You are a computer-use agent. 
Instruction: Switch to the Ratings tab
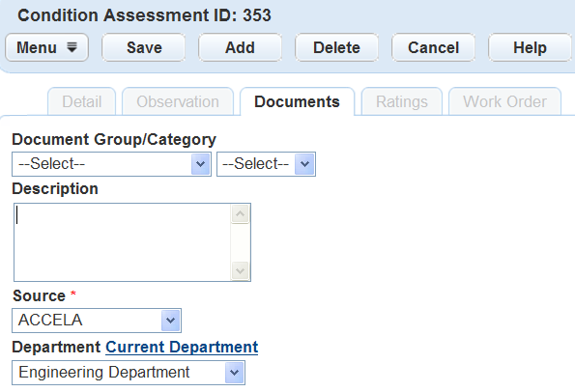[402, 101]
